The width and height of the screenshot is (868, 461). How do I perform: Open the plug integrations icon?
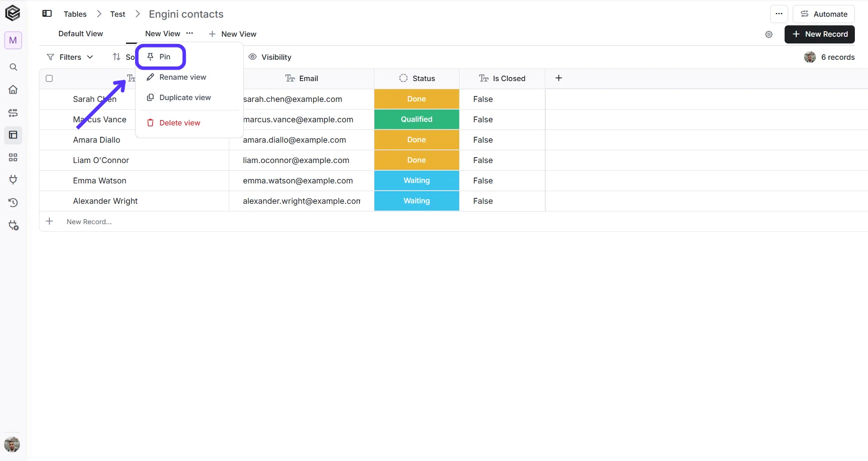click(x=13, y=180)
